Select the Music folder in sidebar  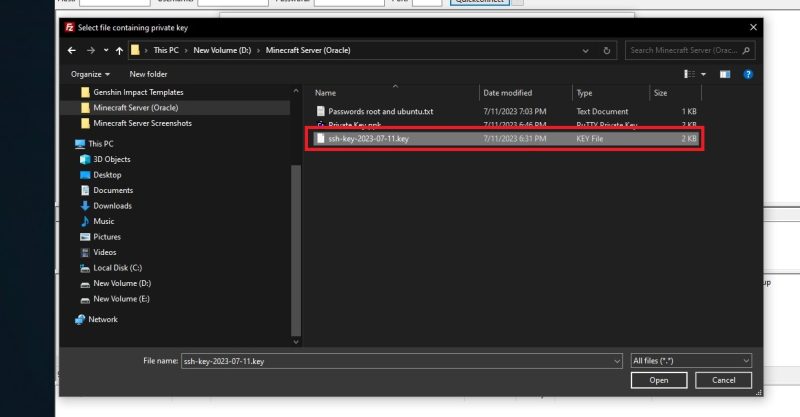[x=103, y=221]
